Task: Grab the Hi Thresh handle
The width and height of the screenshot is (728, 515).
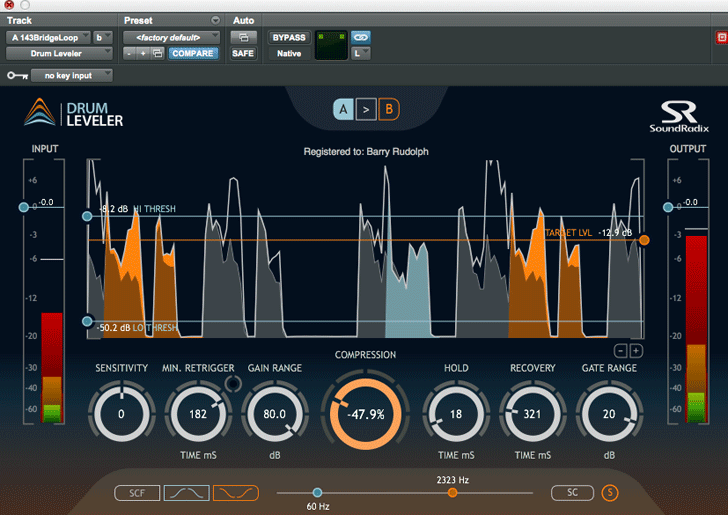Action: pos(87,216)
